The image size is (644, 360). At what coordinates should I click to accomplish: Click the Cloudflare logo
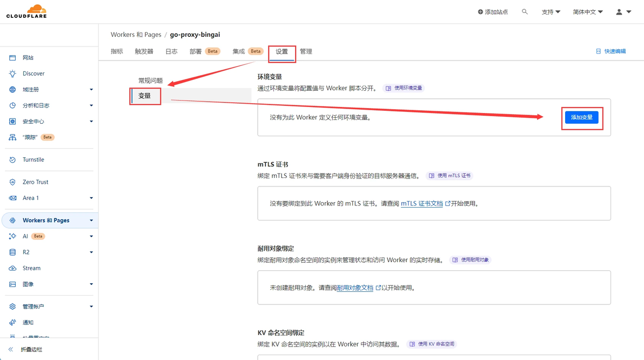click(26, 11)
